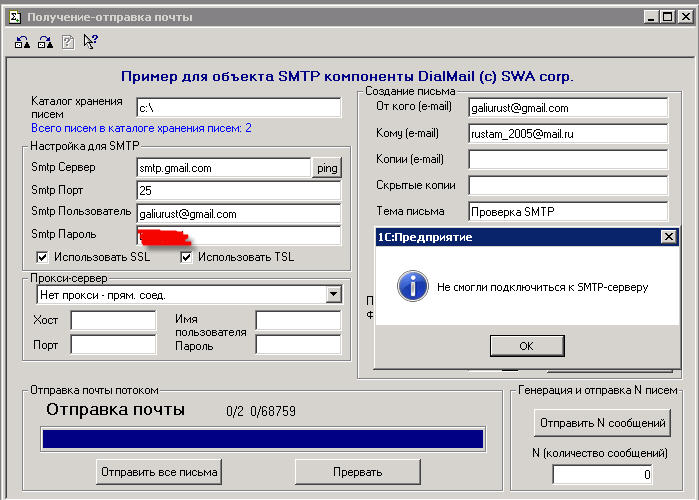Toggle the Использовать SSL checkbox
Image resolution: width=699 pixels, height=500 pixels.
point(42,257)
